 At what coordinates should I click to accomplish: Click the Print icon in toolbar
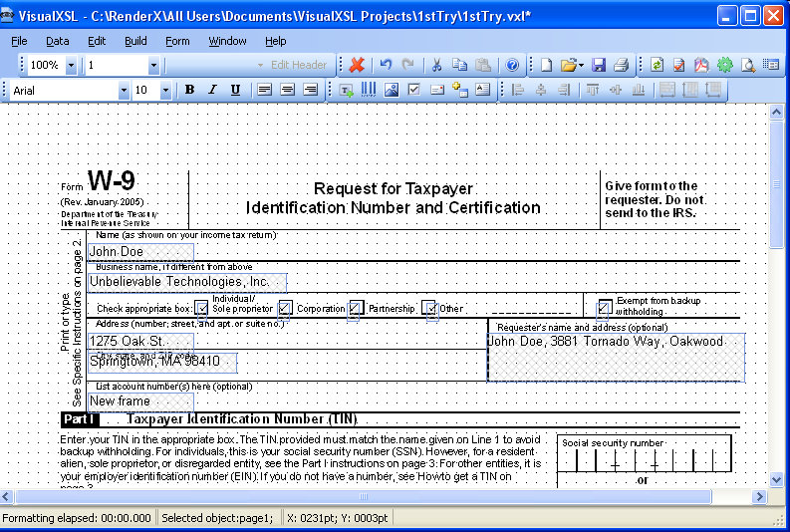coord(622,65)
